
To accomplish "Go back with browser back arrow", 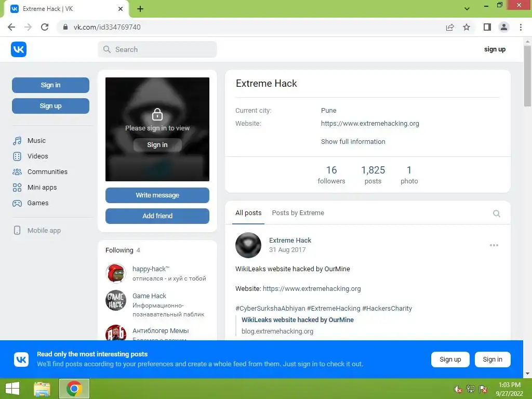I will tap(11, 27).
